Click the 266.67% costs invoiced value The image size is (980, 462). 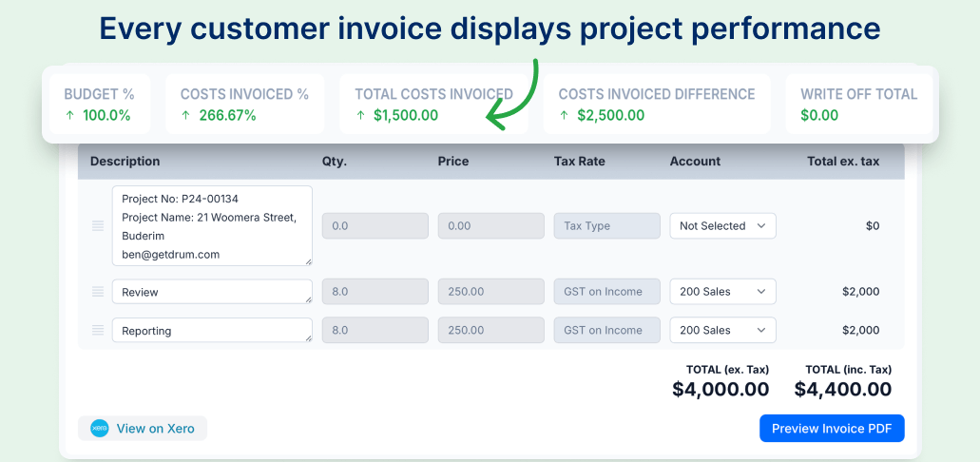227,115
